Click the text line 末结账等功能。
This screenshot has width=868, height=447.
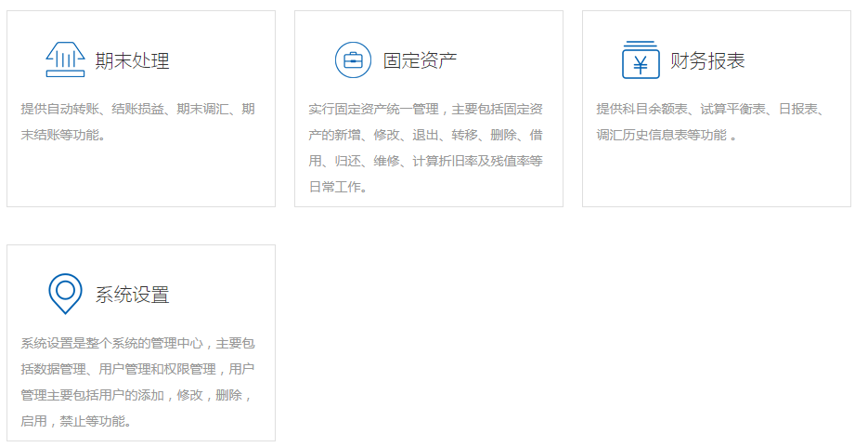point(65,135)
